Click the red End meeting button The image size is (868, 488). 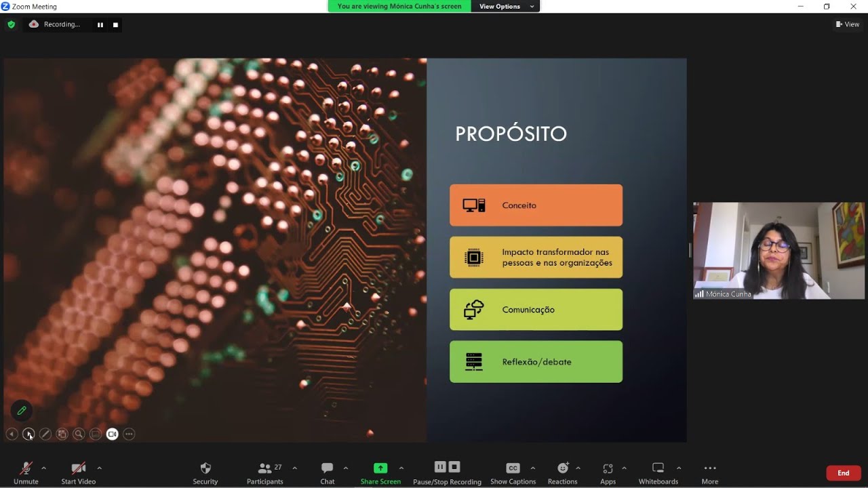844,473
